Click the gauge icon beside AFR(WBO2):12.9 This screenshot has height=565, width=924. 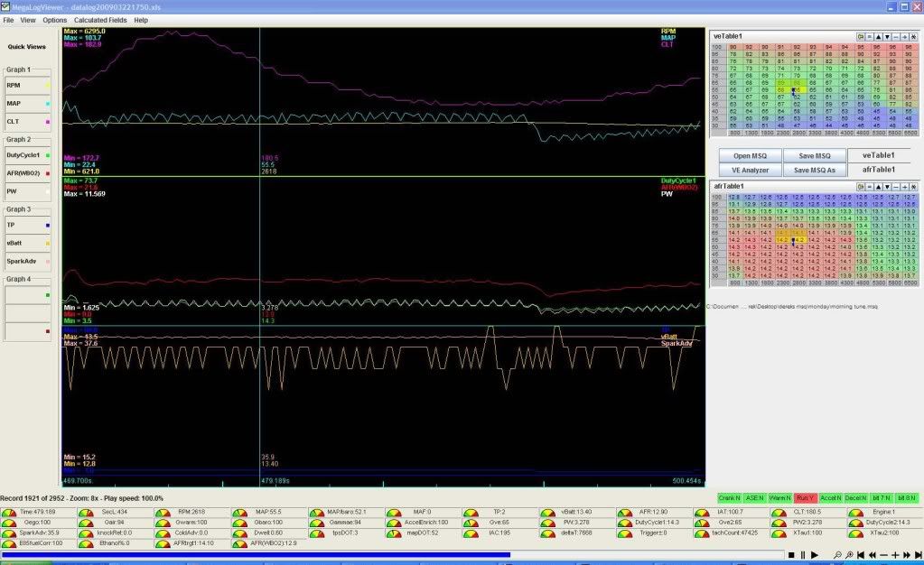pos(240,544)
